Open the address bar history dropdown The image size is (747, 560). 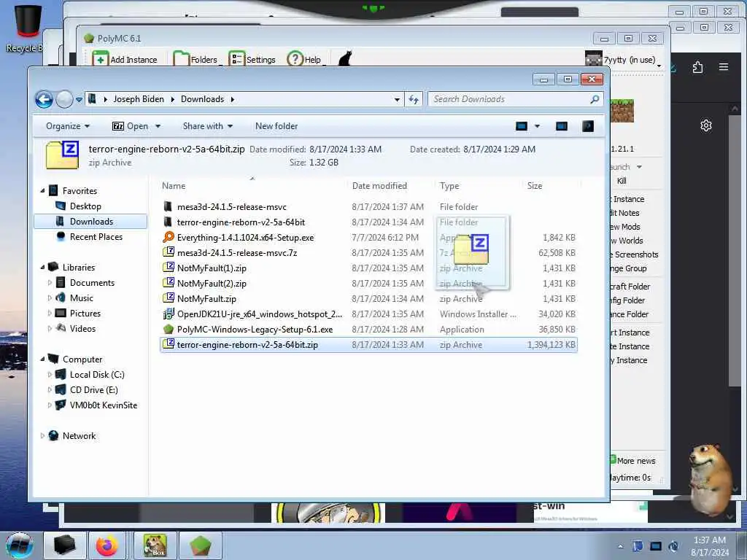pos(397,99)
